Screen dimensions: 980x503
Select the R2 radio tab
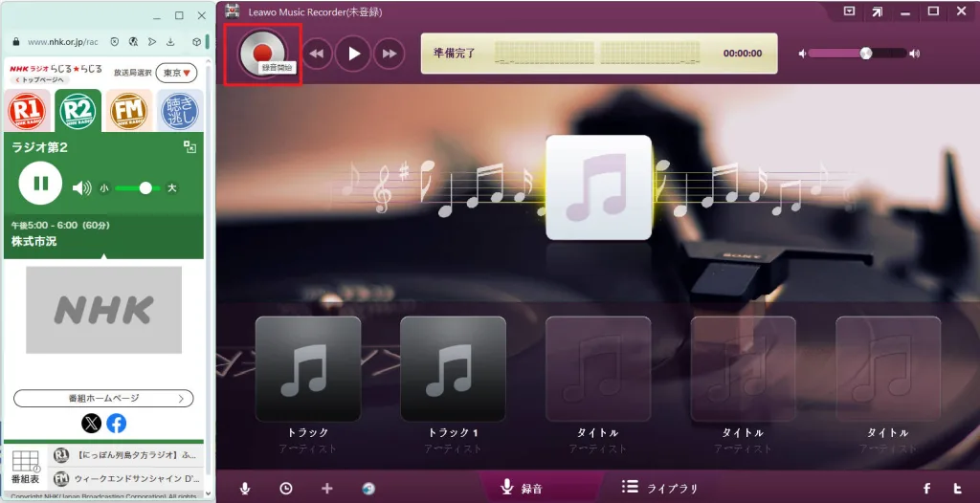click(x=78, y=111)
